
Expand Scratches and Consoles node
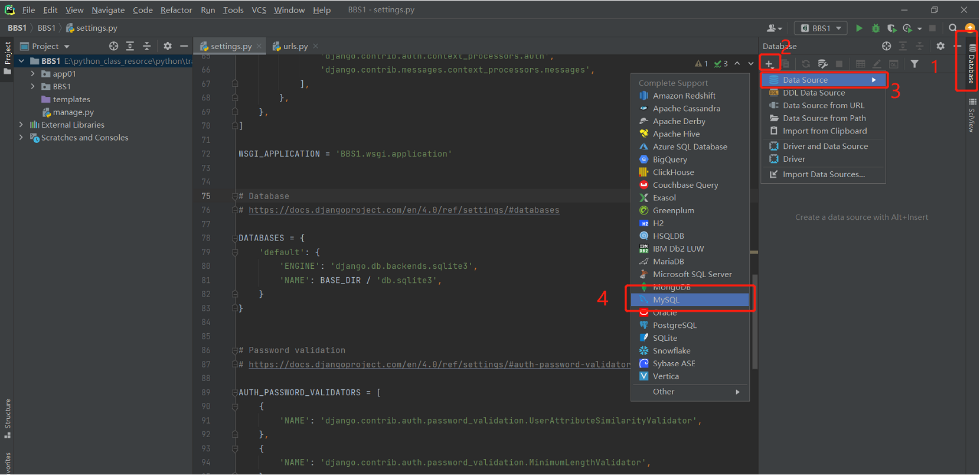pyautogui.click(x=21, y=138)
